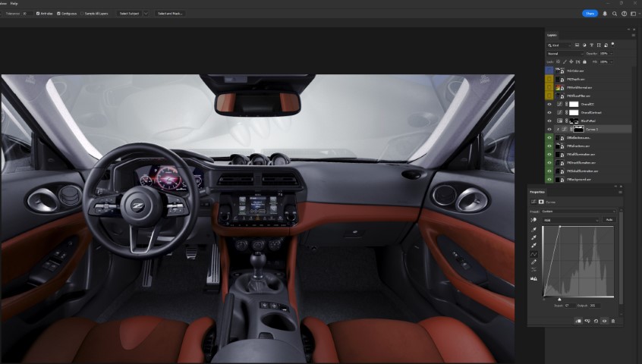
Task: Select the white point eyedropper in Curves
Action: [x=533, y=245]
